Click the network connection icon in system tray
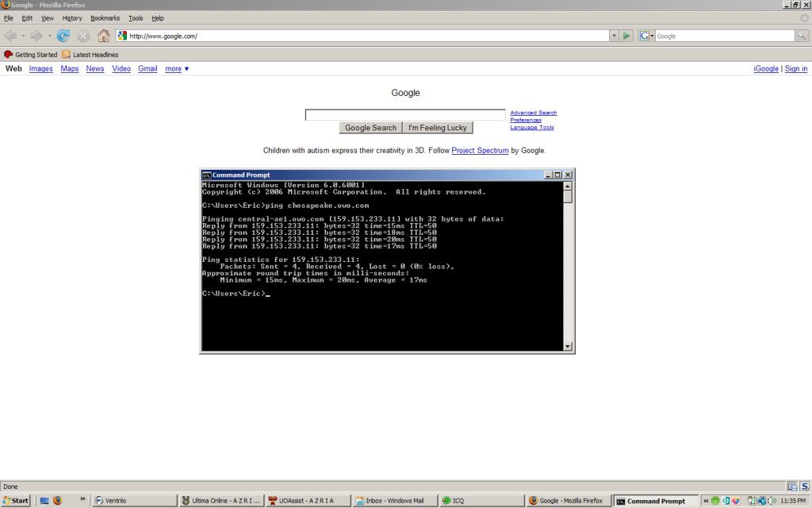 pyautogui.click(x=762, y=501)
